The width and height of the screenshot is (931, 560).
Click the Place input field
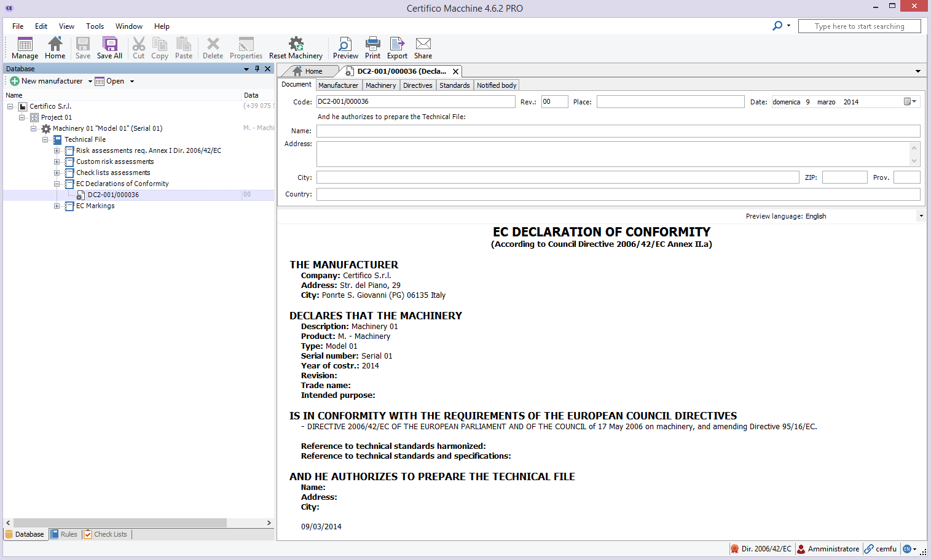[670, 102]
